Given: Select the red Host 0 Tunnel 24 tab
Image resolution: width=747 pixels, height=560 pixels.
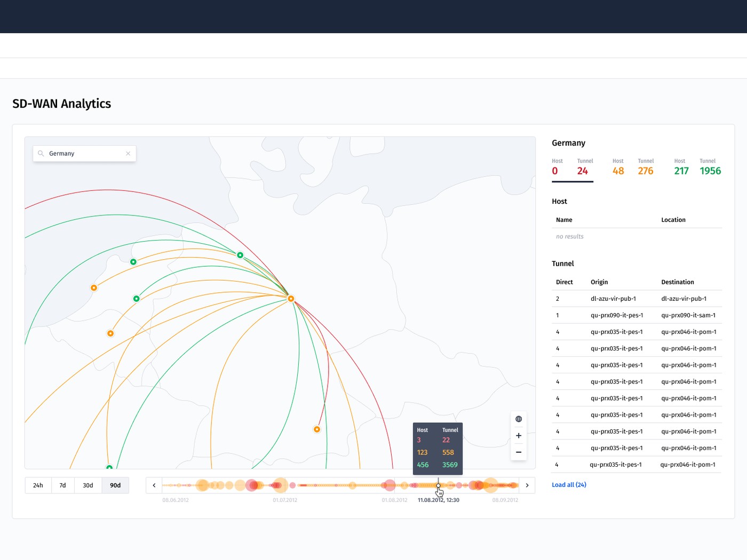Looking at the screenshot, I should click(x=573, y=170).
